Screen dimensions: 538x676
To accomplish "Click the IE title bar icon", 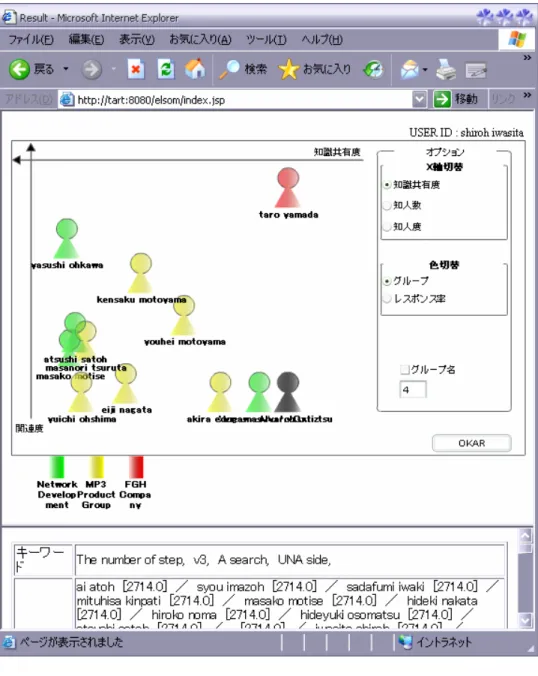I will [x=9, y=17].
